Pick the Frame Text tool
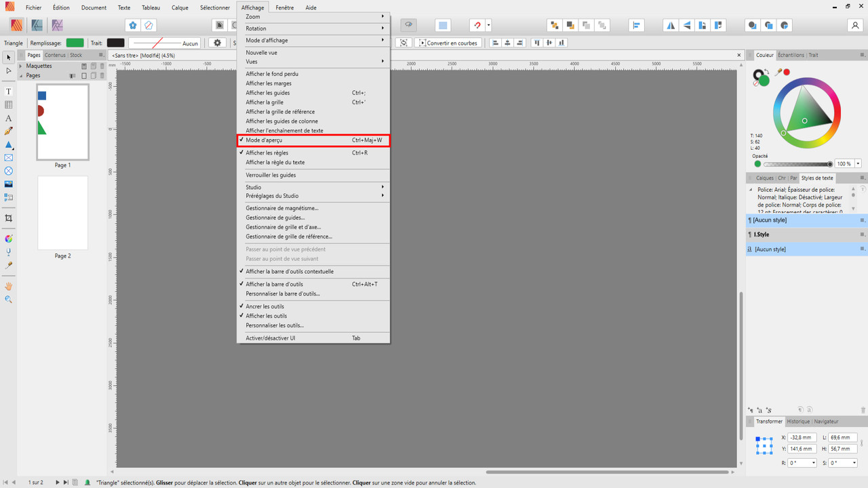The height and width of the screenshot is (488, 868). pos(8,91)
